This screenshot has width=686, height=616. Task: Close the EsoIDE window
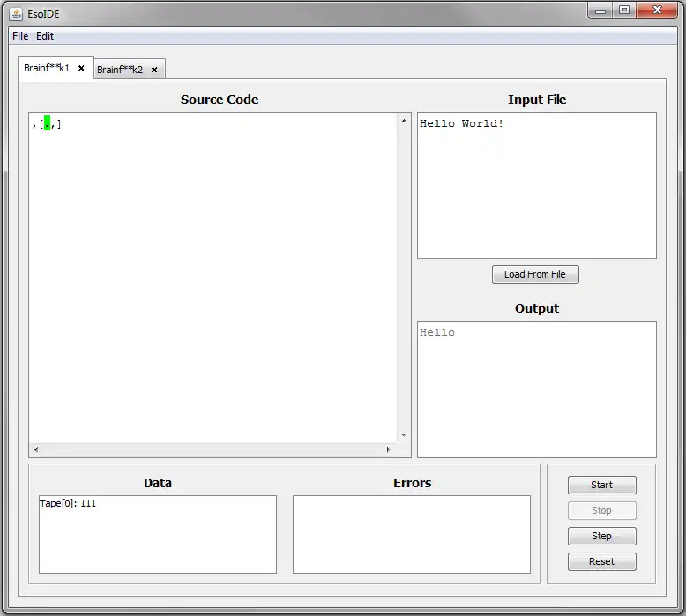[x=657, y=11]
